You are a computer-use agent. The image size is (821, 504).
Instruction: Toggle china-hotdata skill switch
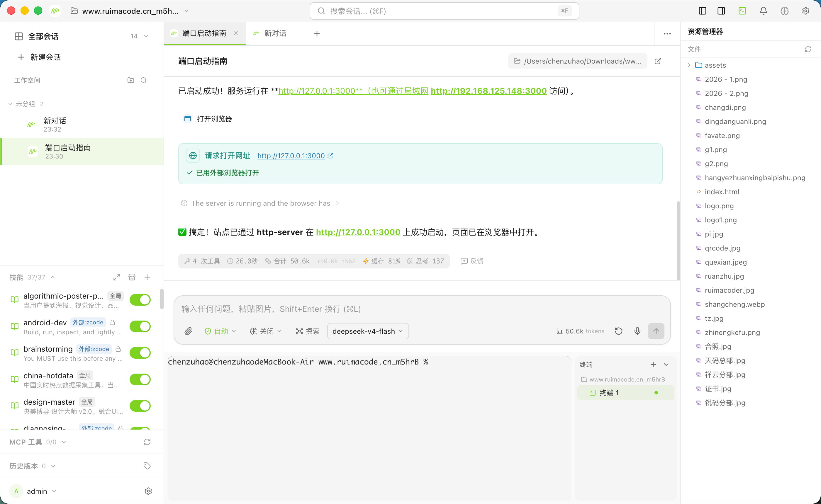140,379
